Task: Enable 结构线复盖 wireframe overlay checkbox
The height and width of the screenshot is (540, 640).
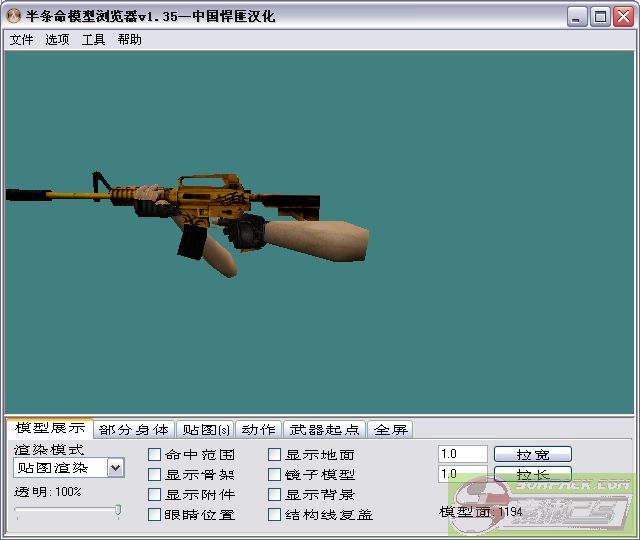Action: coord(275,515)
